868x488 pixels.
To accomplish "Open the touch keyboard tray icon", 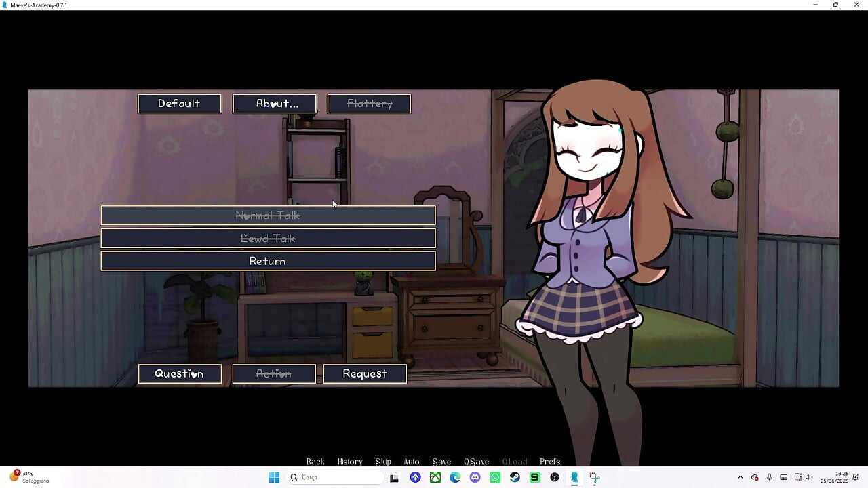I will 784,477.
